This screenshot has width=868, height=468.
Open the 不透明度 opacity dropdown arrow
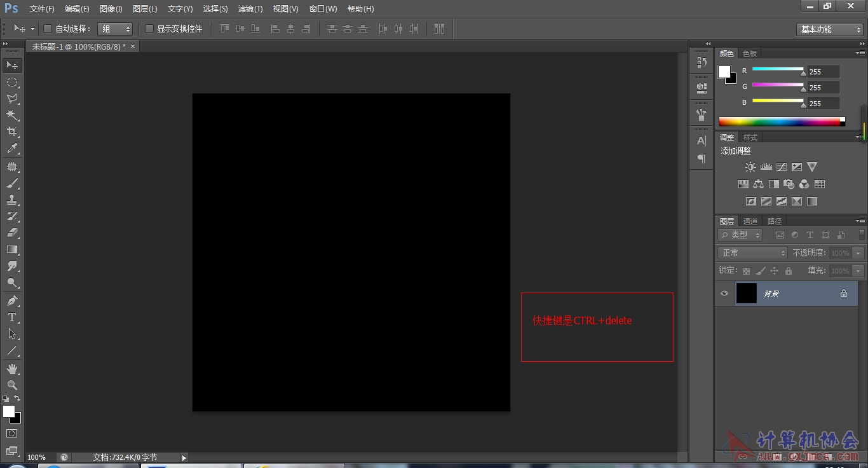[858, 253]
